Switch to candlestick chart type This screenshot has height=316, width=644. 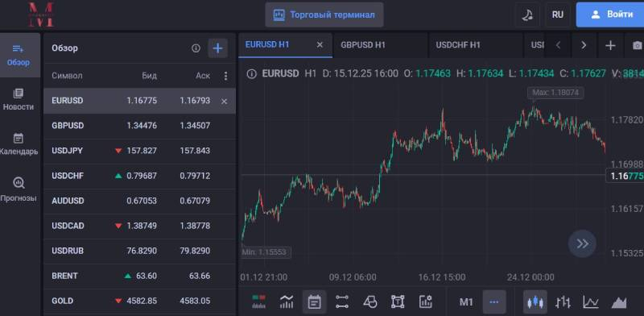tap(535, 302)
